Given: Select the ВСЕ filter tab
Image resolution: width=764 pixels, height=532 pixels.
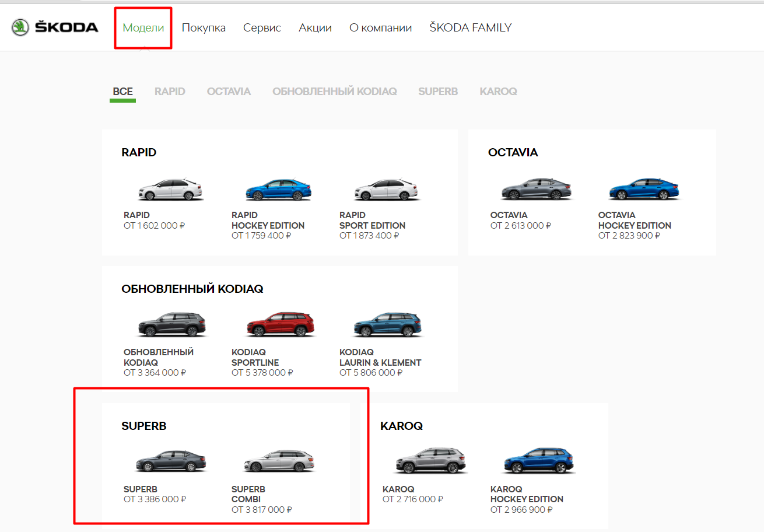Looking at the screenshot, I should (122, 92).
